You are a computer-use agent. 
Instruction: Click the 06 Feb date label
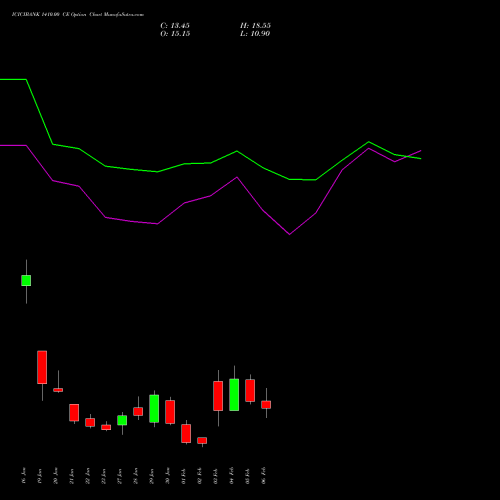click(264, 475)
